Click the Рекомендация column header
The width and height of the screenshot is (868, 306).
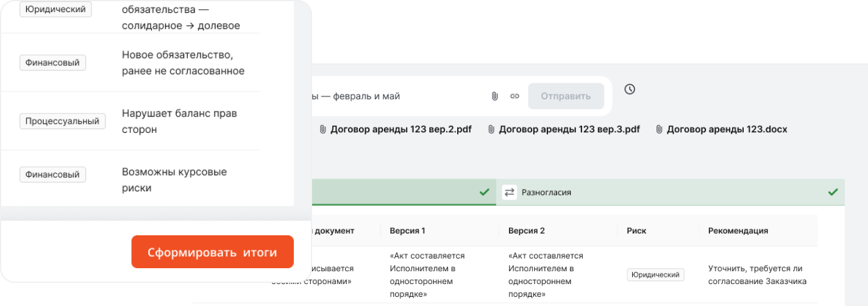click(x=738, y=231)
